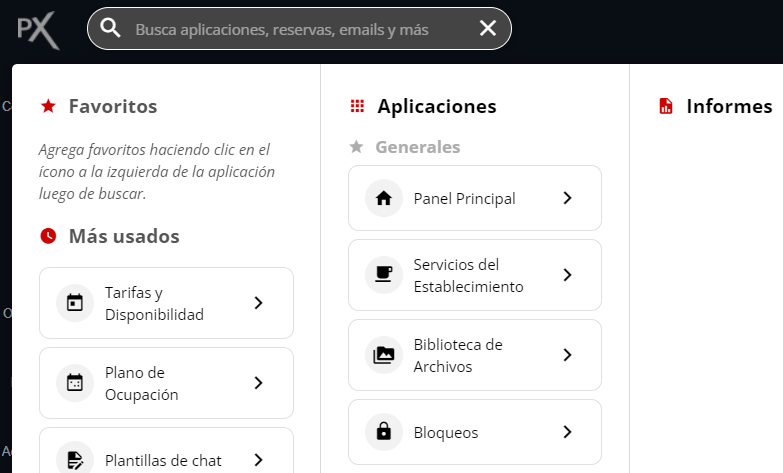The image size is (783, 473).
Task: Click the Servicios del Establecimiento cup icon
Action: coord(383,275)
